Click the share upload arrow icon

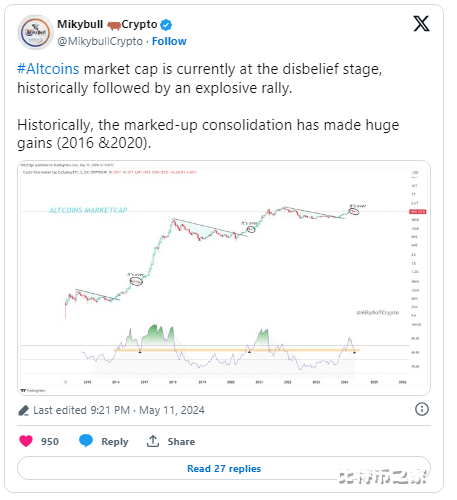153,441
